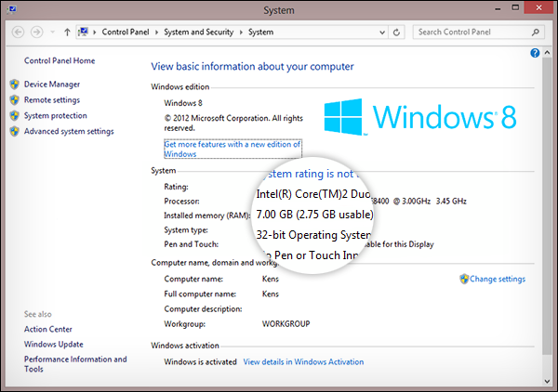Click shield icon beside Advanced system settings

pyautogui.click(x=15, y=131)
